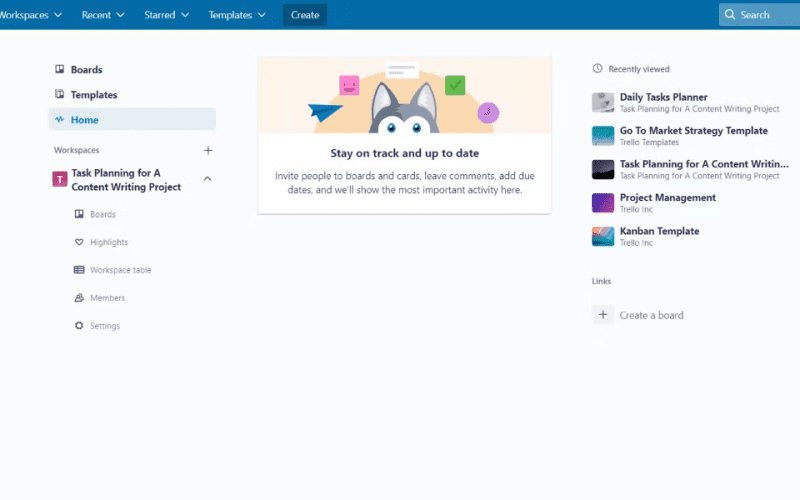Click the Create button
800x500 pixels.
pyautogui.click(x=305, y=15)
